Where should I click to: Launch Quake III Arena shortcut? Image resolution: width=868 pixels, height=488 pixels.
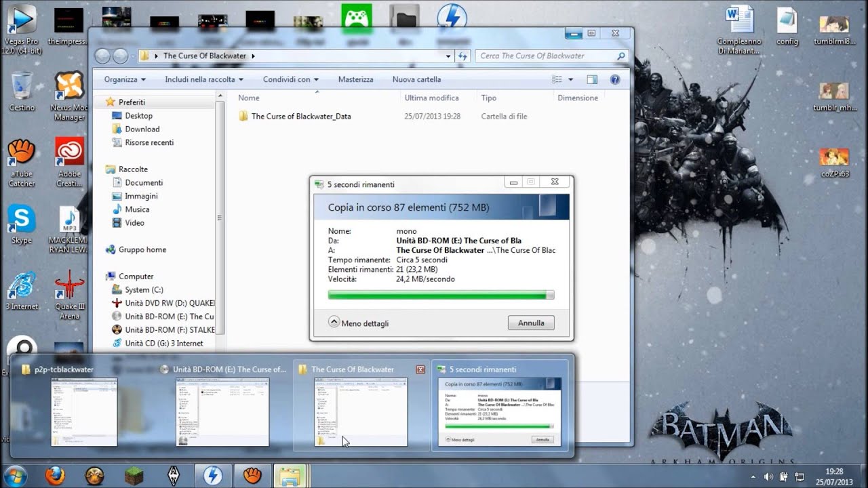click(x=69, y=296)
